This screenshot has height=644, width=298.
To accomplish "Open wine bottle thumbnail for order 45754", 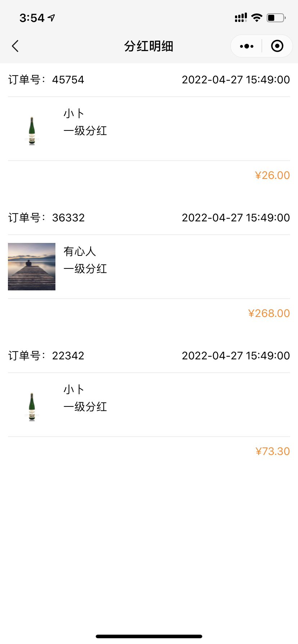I will tap(32, 131).
